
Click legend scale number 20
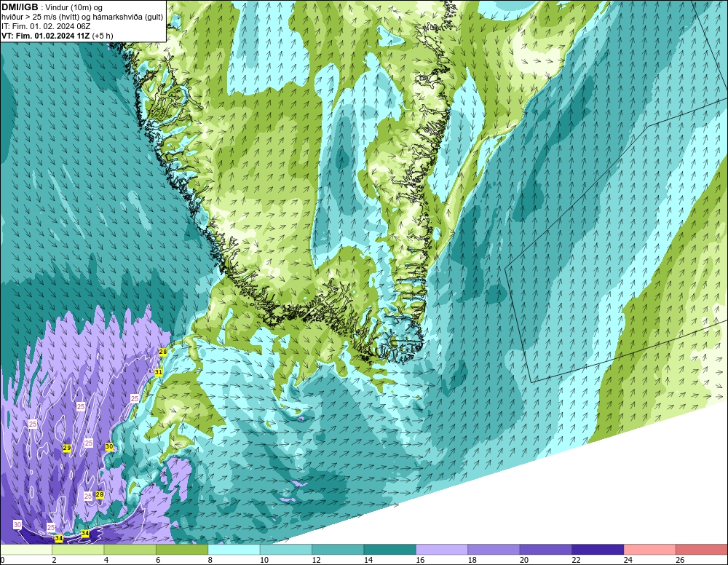(524, 560)
